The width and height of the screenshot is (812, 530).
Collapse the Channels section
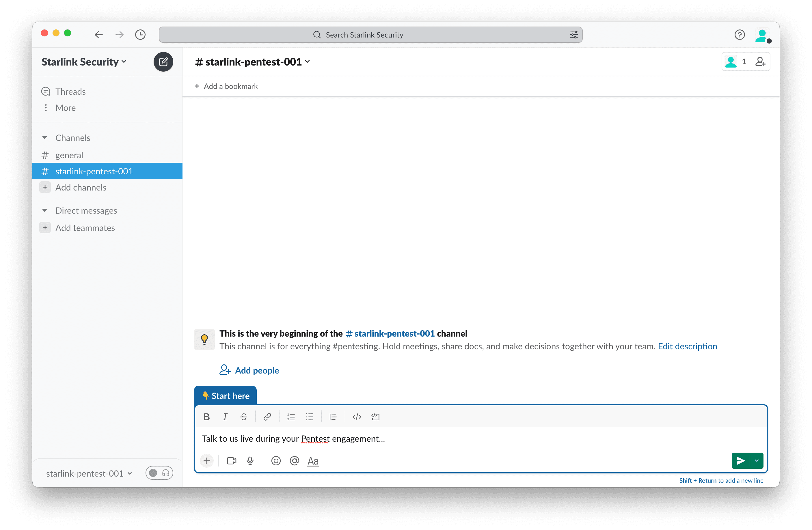pyautogui.click(x=45, y=138)
